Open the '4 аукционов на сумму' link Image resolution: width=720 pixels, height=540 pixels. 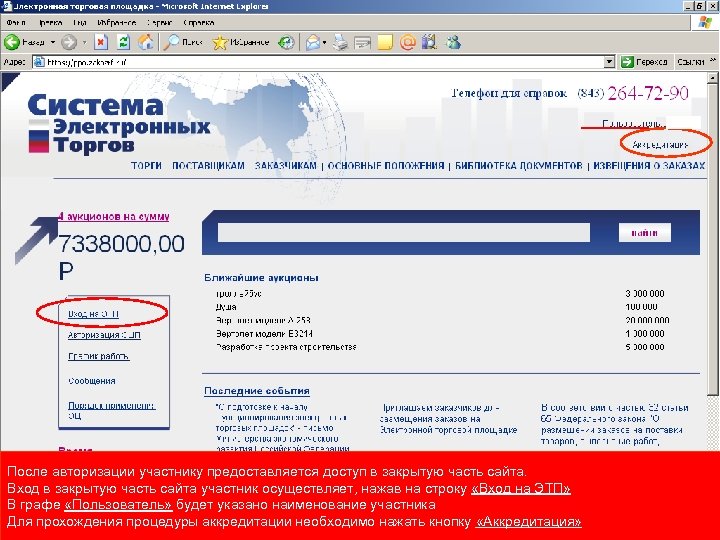[x=114, y=216]
